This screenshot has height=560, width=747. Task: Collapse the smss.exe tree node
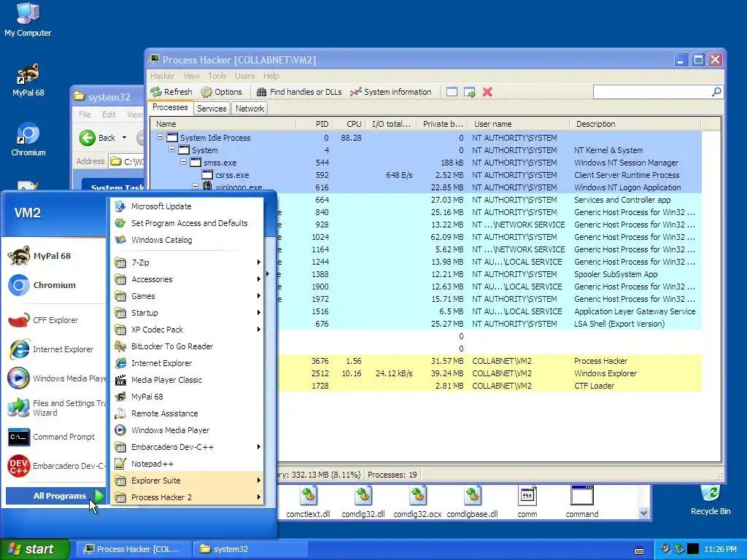(183, 162)
